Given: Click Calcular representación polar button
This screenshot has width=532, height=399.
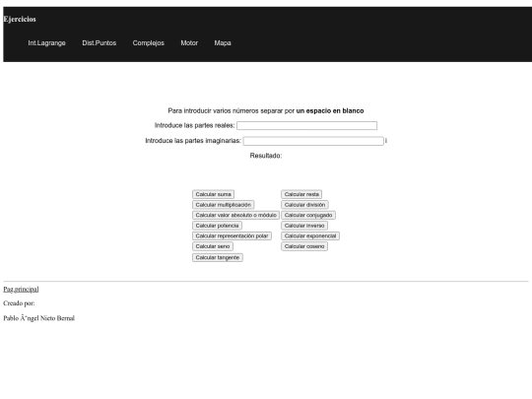Looking at the screenshot, I should click(x=232, y=235).
